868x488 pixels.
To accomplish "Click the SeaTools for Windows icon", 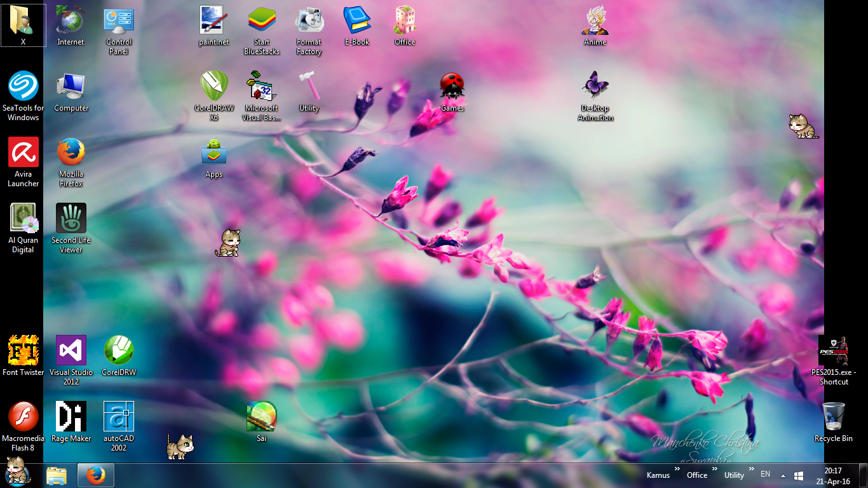I will [x=24, y=86].
